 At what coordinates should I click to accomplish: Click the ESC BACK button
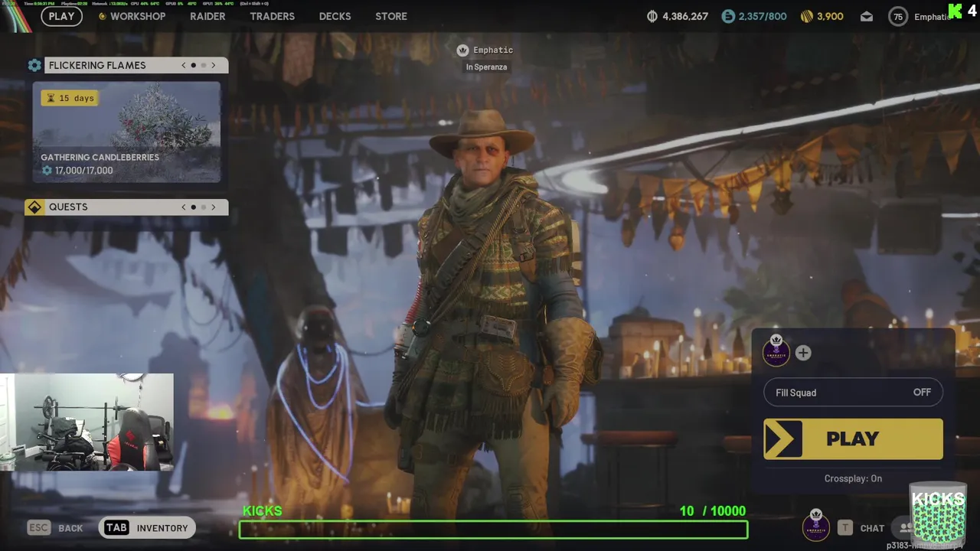[x=55, y=528]
